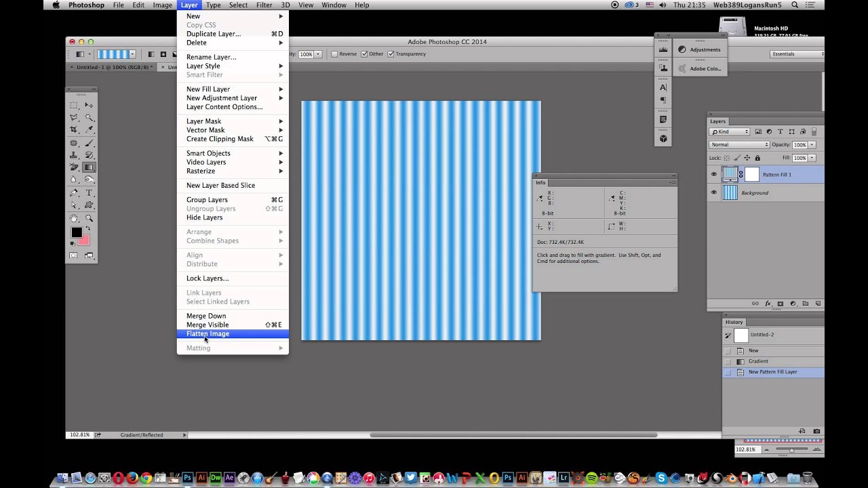Select the Rectangular Marquee tool
The image size is (868, 488).
74,105
